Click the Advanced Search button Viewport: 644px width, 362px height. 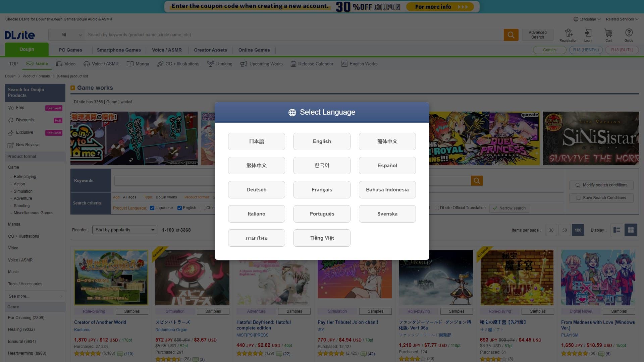537,35
